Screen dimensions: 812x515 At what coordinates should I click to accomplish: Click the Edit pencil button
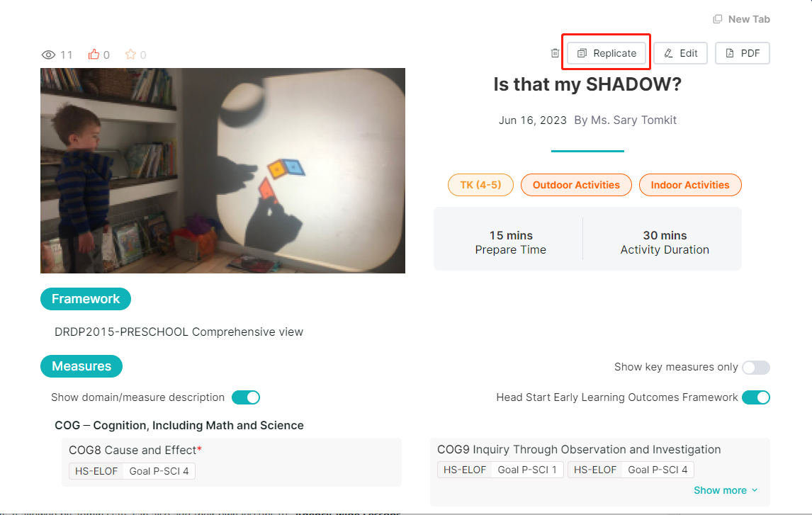tap(680, 53)
